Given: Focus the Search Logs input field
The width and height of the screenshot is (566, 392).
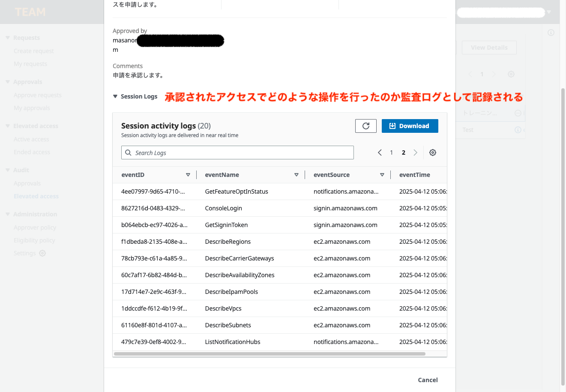Looking at the screenshot, I should pyautogui.click(x=238, y=153).
